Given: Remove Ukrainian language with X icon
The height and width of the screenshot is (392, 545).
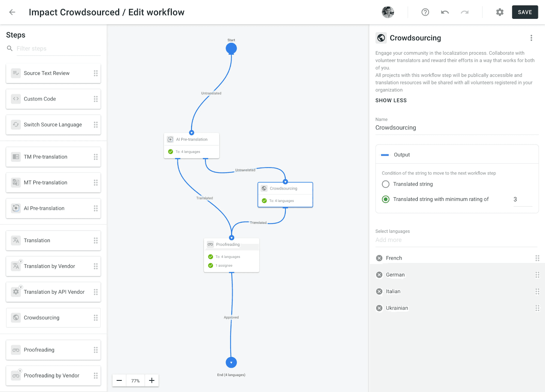Looking at the screenshot, I should pos(379,308).
